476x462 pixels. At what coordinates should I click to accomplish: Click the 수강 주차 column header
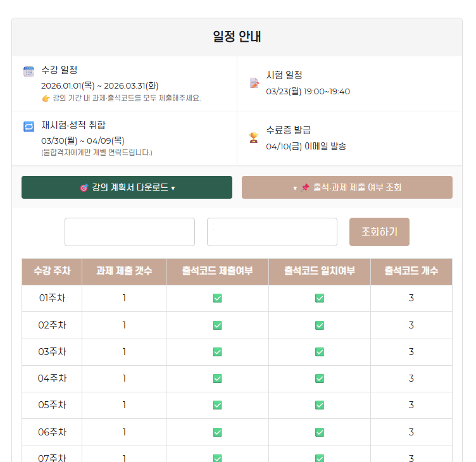pyautogui.click(x=52, y=272)
